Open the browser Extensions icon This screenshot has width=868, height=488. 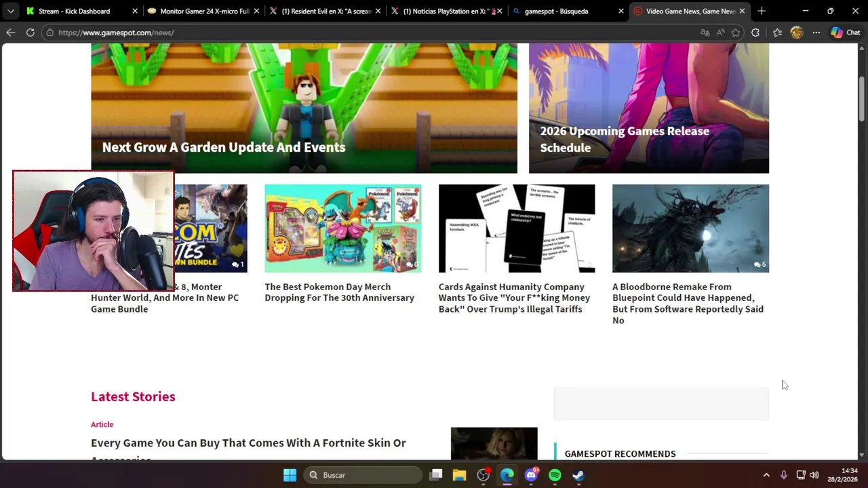[755, 33]
